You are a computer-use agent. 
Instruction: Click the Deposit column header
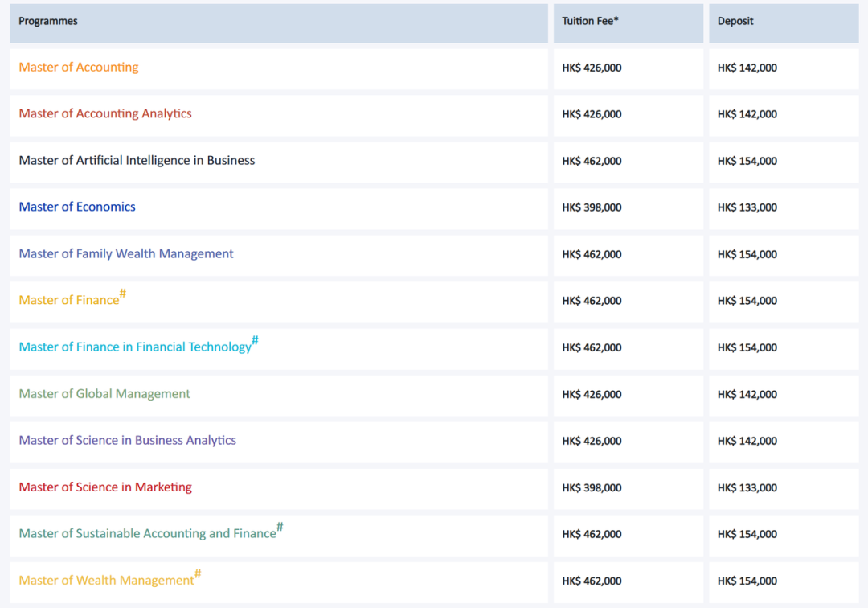pyautogui.click(x=735, y=22)
